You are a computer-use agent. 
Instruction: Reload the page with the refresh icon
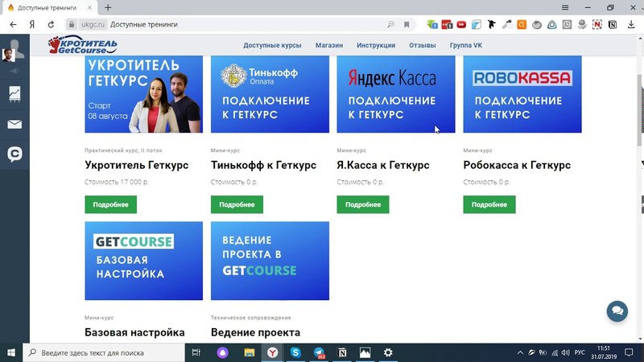click(x=51, y=25)
